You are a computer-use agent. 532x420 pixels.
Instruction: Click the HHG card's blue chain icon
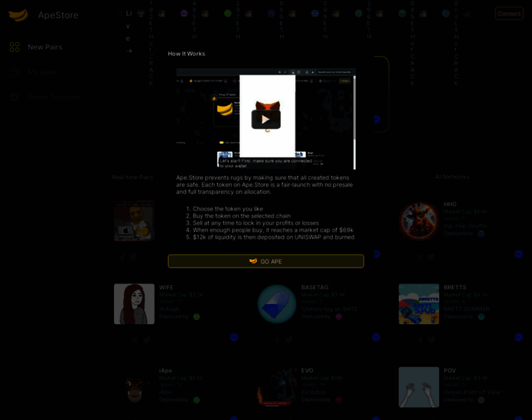coord(519,254)
